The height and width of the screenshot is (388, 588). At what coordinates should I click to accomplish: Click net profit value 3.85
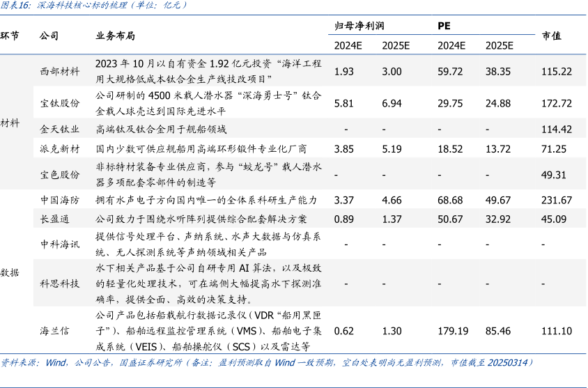coord(344,149)
